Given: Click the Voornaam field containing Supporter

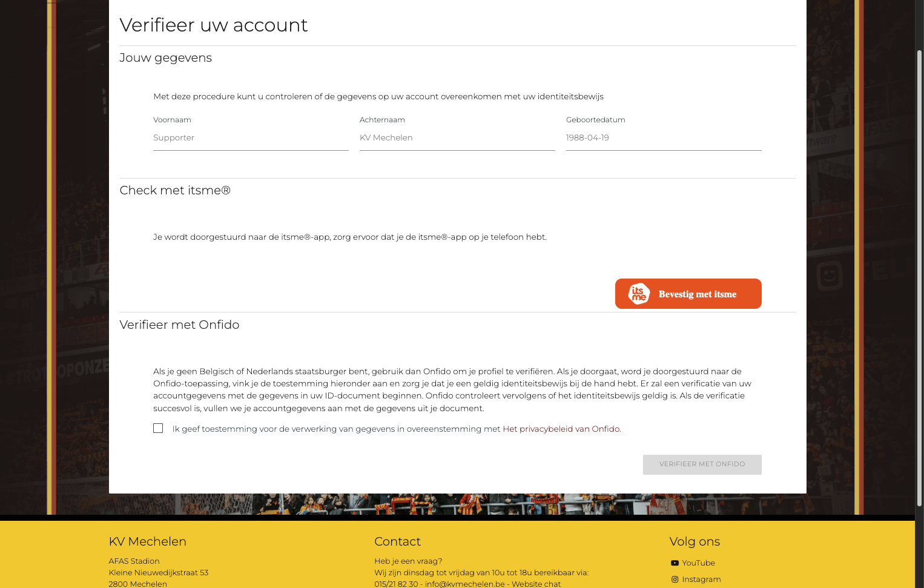Looking at the screenshot, I should (x=251, y=138).
